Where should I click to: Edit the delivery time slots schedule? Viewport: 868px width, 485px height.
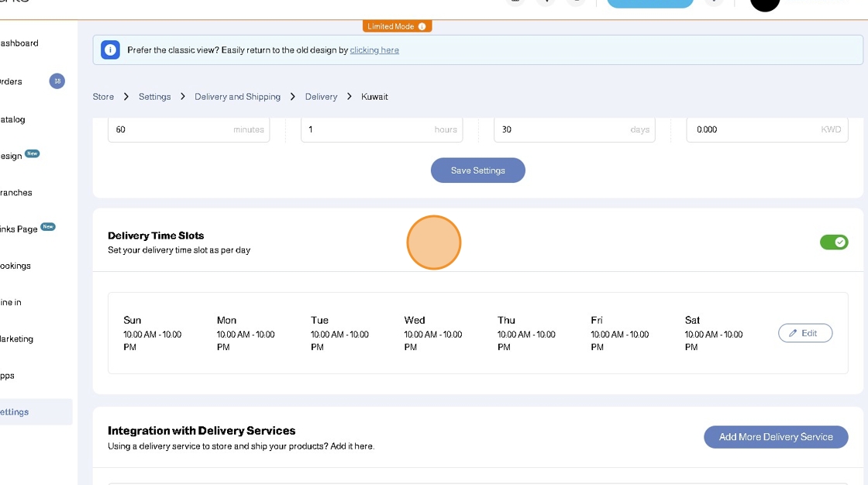pos(804,333)
